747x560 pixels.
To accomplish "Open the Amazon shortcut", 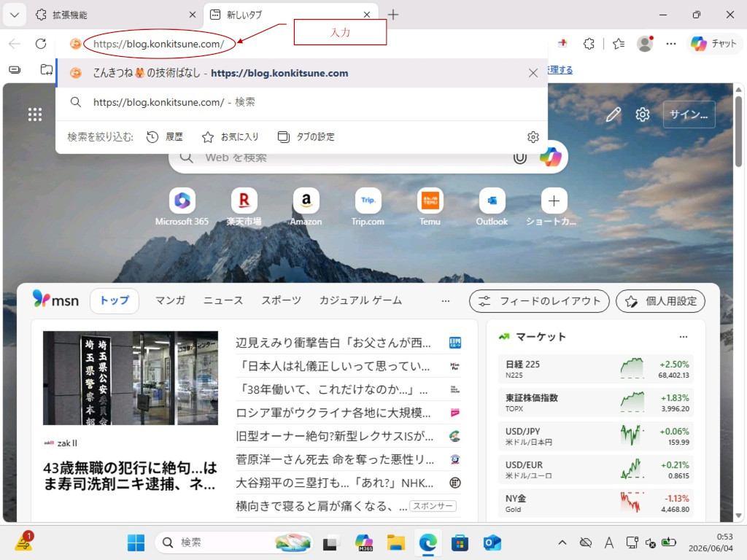I will click(x=306, y=207).
